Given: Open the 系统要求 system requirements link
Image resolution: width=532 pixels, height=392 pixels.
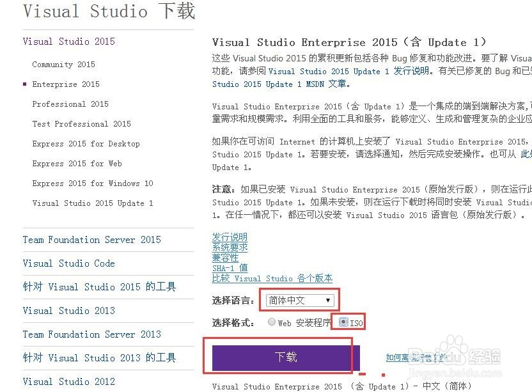Looking at the screenshot, I should [x=230, y=247].
